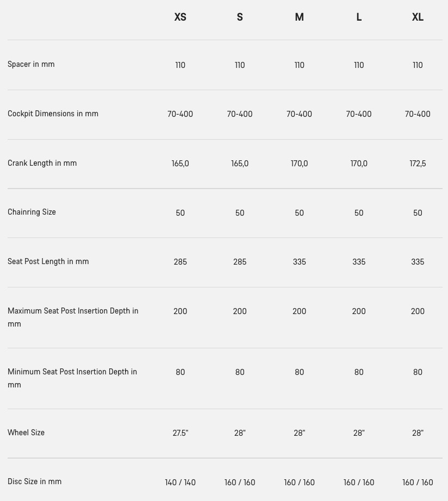Click the Spacer in mm row label
This screenshot has width=448, height=501.
(x=31, y=64)
